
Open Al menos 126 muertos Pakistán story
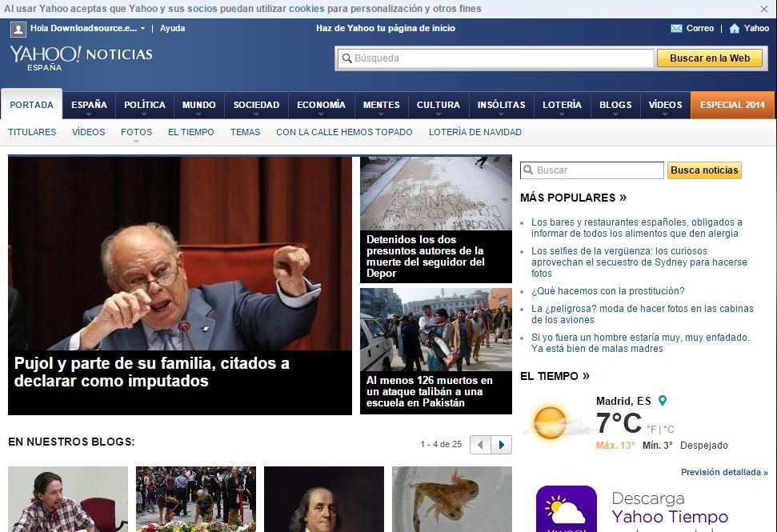(x=429, y=391)
